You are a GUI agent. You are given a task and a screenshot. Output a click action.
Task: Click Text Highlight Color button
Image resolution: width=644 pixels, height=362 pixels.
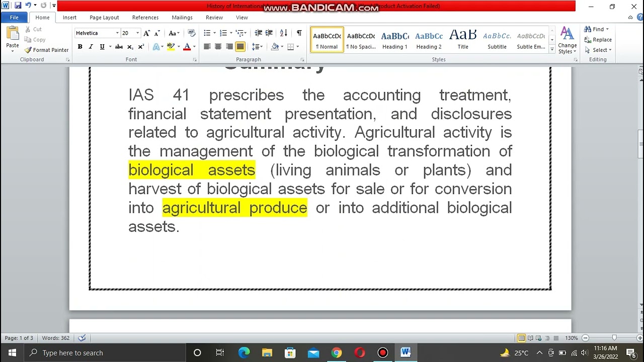[171, 47]
